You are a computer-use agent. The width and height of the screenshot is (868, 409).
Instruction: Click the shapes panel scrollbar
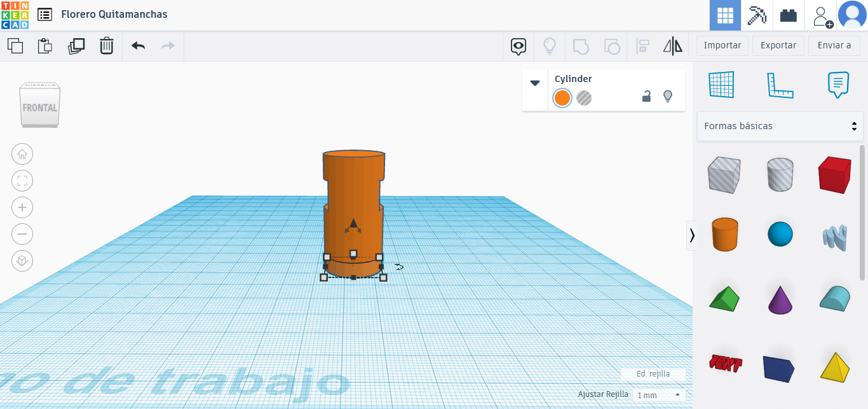tap(862, 212)
